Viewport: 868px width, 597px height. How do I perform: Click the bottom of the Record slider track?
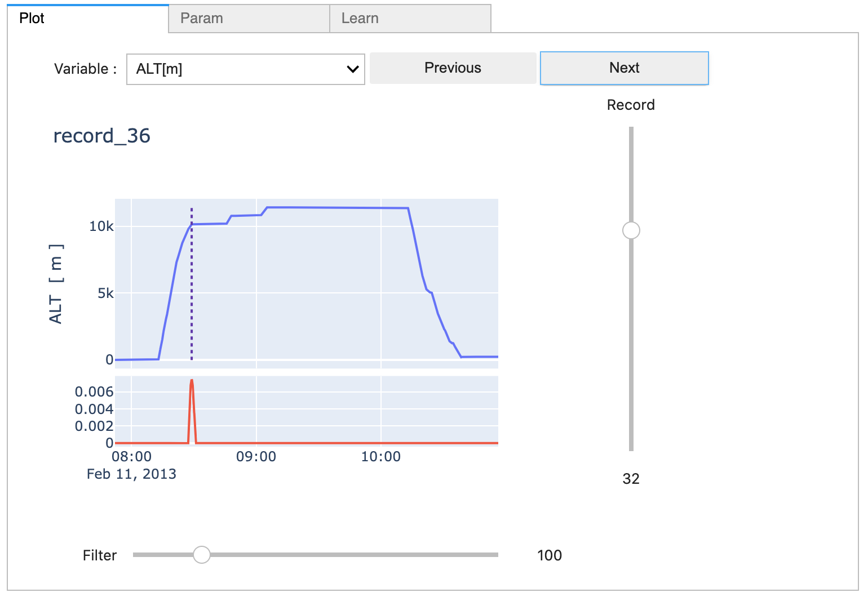[x=631, y=448]
